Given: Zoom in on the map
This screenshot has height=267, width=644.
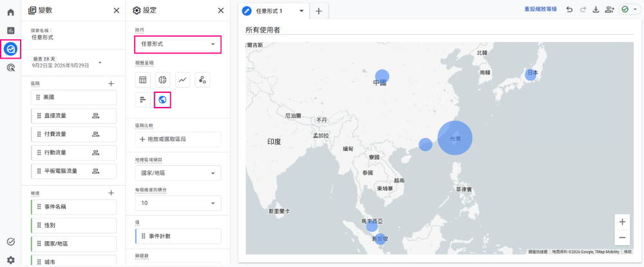Looking at the screenshot, I should click(622, 222).
